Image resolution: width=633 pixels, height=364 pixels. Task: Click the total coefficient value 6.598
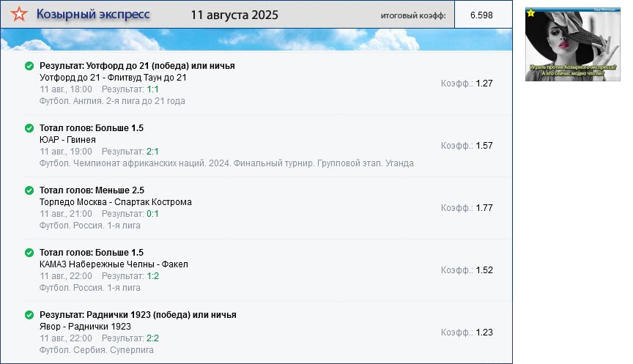[x=481, y=15]
